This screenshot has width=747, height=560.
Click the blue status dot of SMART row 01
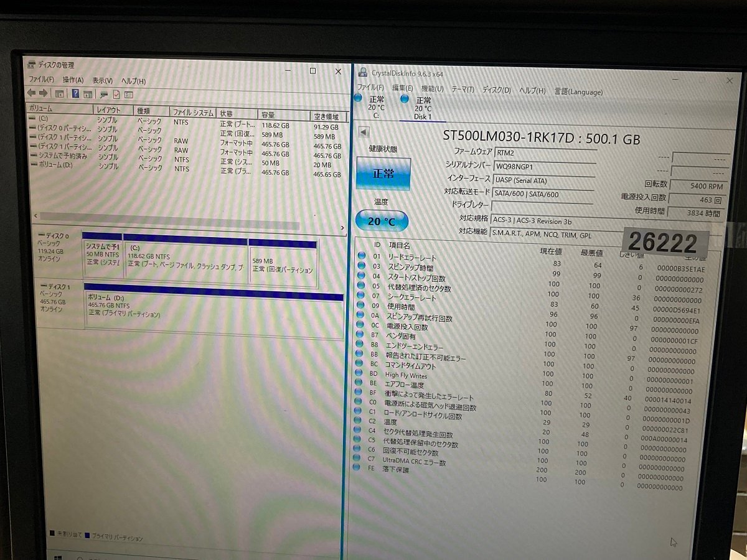(x=362, y=256)
